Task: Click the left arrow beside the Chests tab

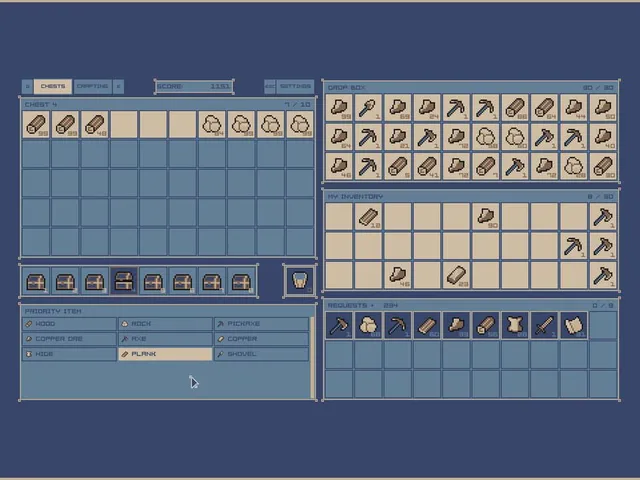Action: point(27,87)
